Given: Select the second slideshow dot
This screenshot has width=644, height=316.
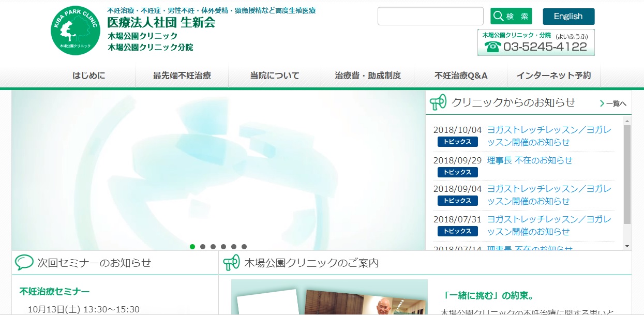Looking at the screenshot, I should 203,247.
